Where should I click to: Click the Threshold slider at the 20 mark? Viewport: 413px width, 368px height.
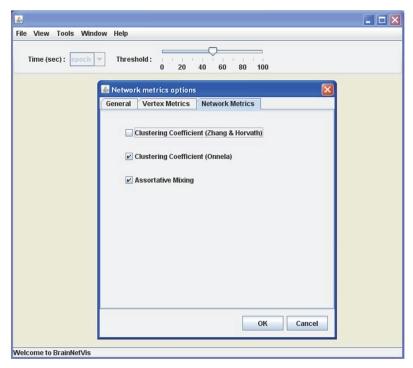point(182,52)
